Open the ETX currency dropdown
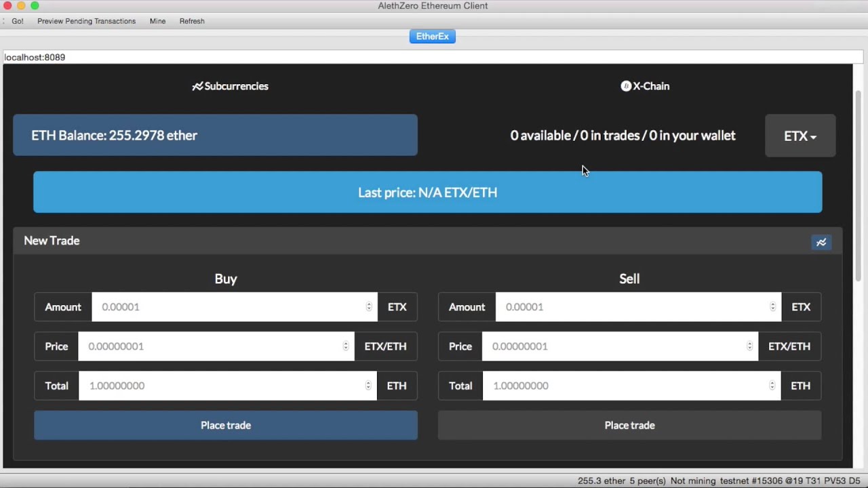868x488 pixels. pos(800,136)
